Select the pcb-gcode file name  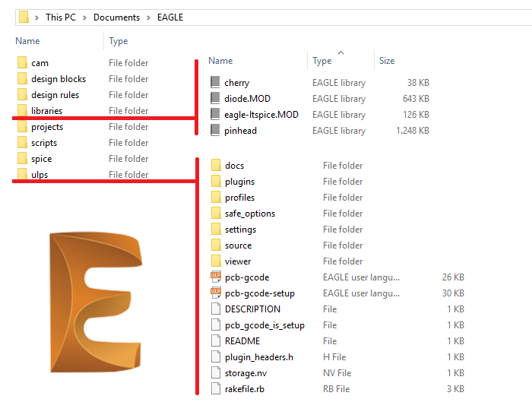247,277
